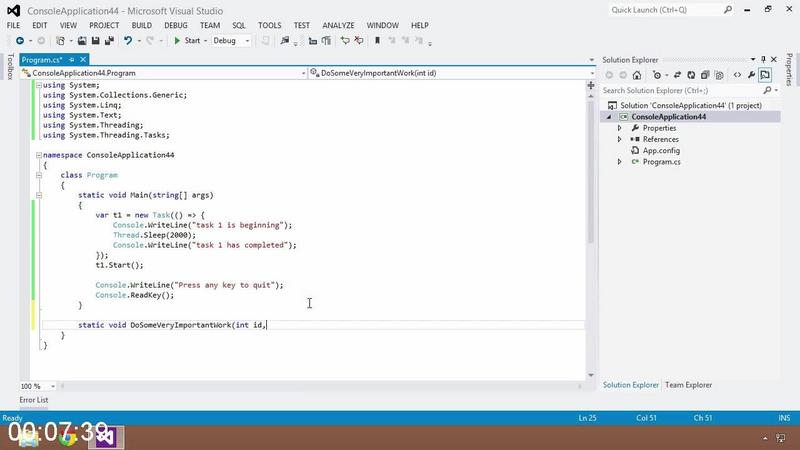
Task: Collapse the Main method outlining
Action: pyautogui.click(x=39, y=195)
